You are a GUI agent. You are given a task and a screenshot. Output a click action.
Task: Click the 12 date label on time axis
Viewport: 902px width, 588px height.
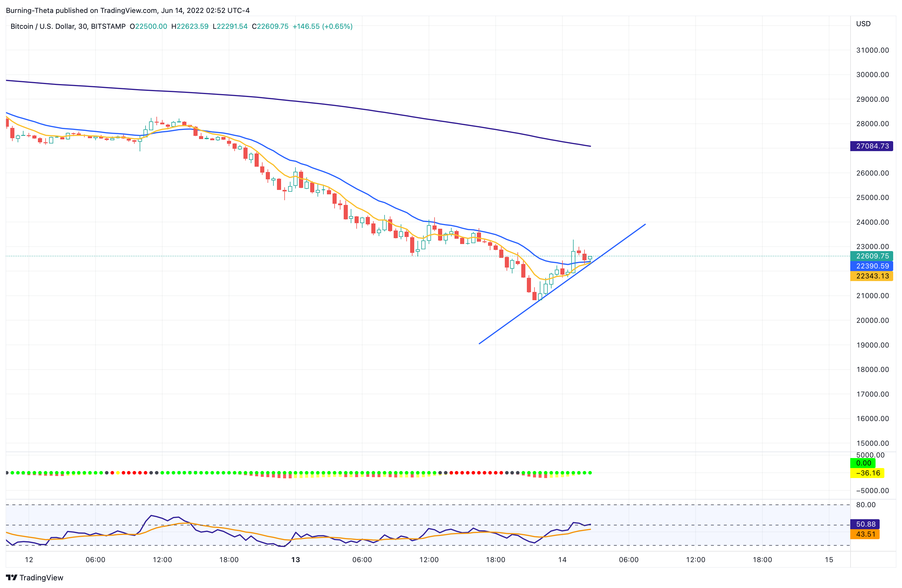(29, 559)
